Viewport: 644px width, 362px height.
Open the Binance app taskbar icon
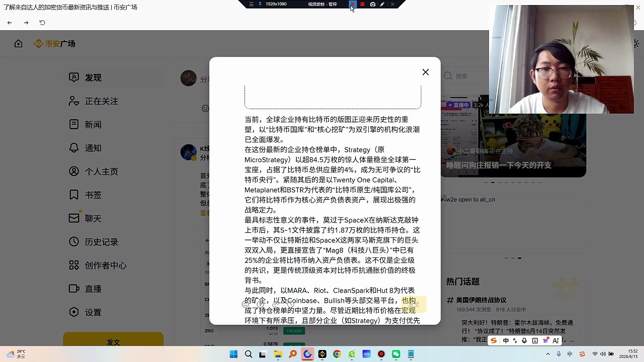click(x=322, y=354)
